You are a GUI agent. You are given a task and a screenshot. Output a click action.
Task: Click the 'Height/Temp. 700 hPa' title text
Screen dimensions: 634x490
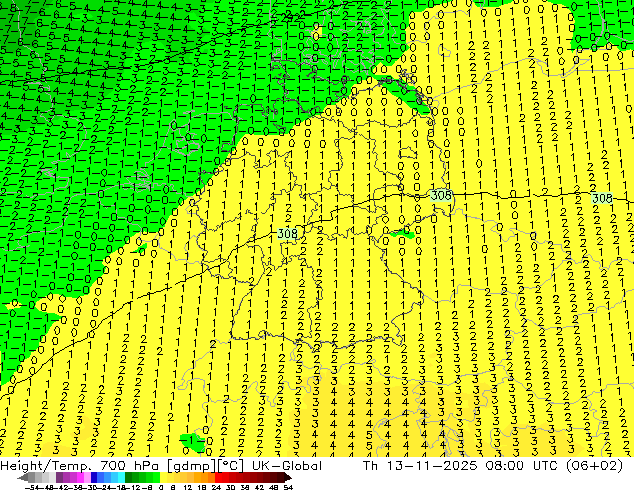79,466
